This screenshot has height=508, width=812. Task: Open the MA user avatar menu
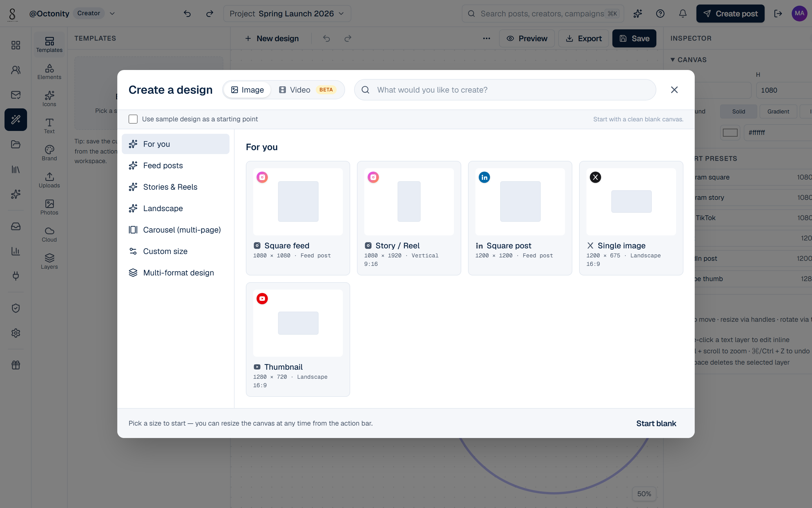[x=799, y=14]
